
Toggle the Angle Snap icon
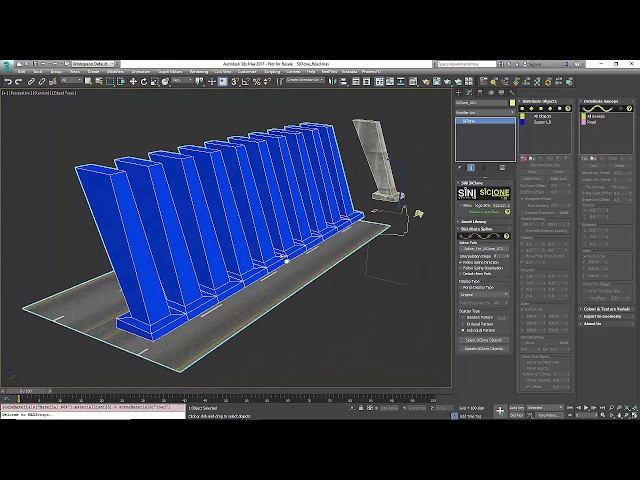[x=246, y=82]
